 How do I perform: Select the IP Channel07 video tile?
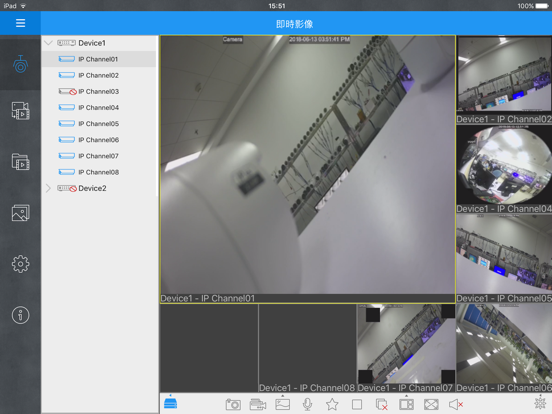(406, 348)
